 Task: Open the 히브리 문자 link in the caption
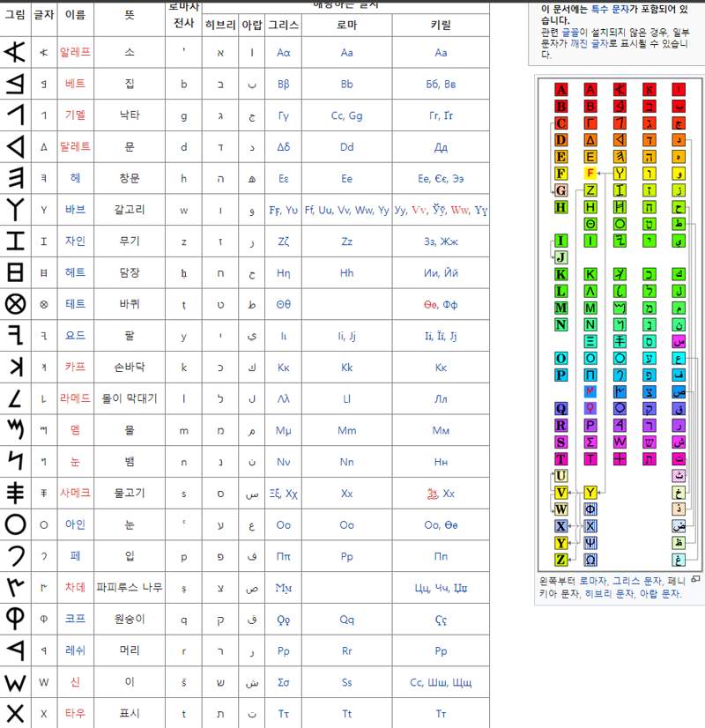pyautogui.click(x=610, y=593)
